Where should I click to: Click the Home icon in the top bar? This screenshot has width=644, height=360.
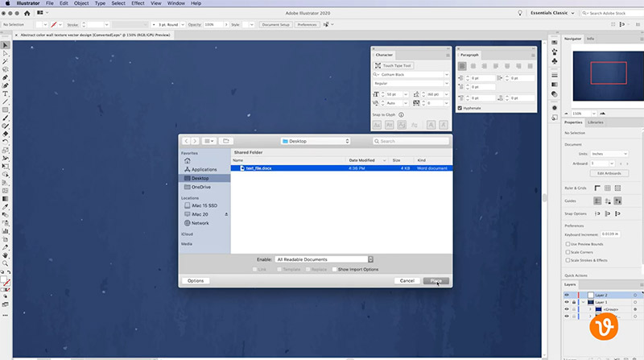tap(27, 13)
